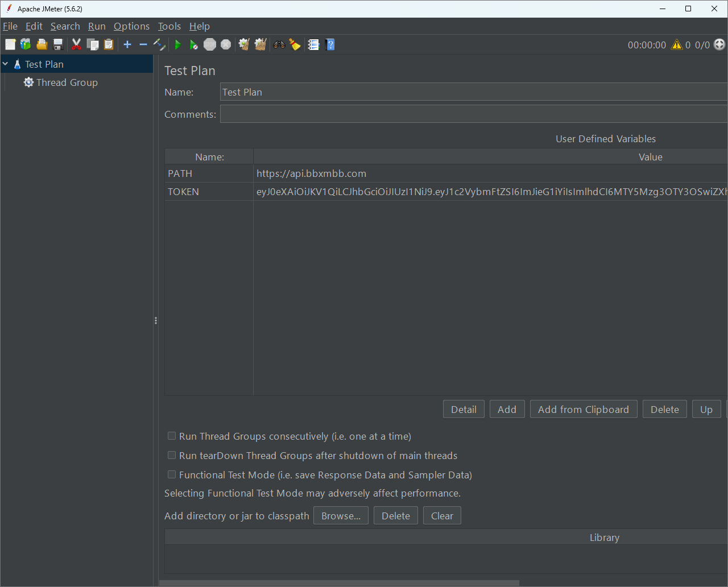Open the Tools menu

point(169,26)
